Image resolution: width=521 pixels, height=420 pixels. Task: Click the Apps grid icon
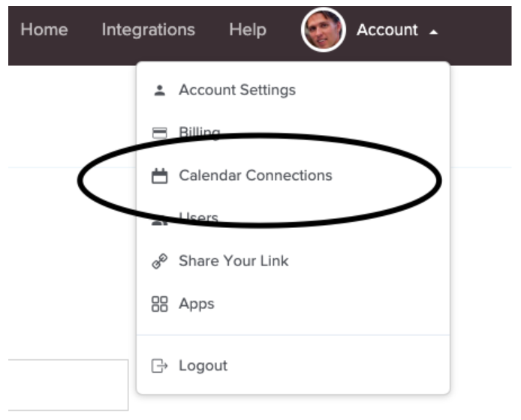pyautogui.click(x=159, y=304)
